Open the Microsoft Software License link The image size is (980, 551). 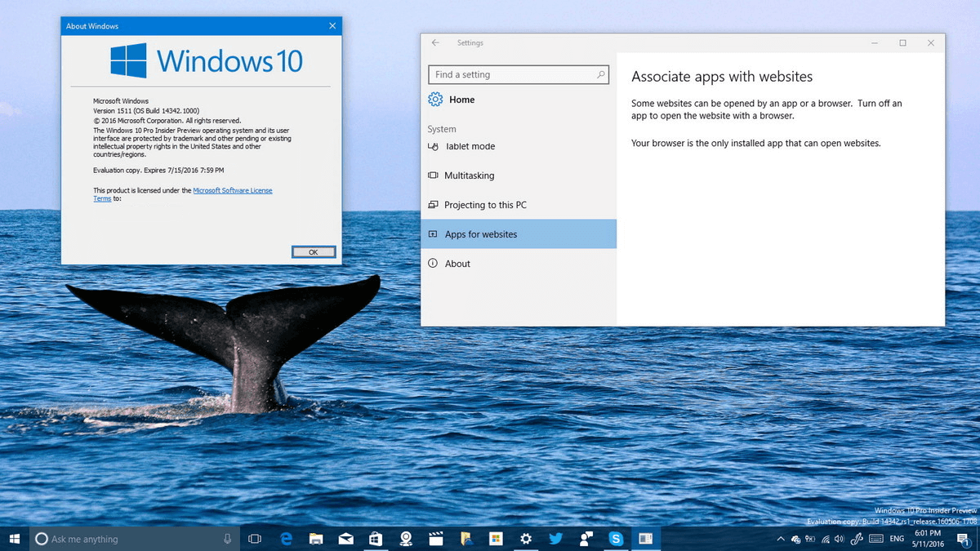[x=233, y=190]
